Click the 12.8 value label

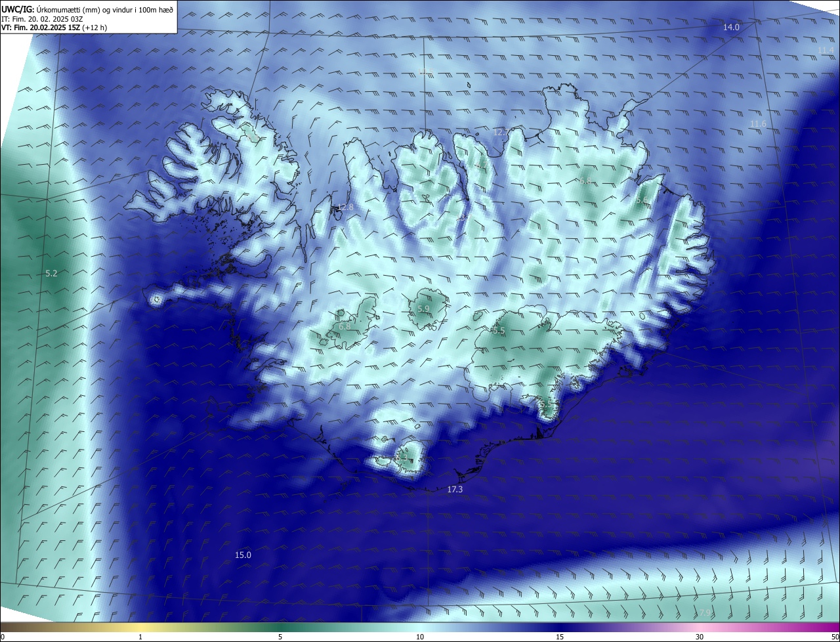[x=345, y=207]
